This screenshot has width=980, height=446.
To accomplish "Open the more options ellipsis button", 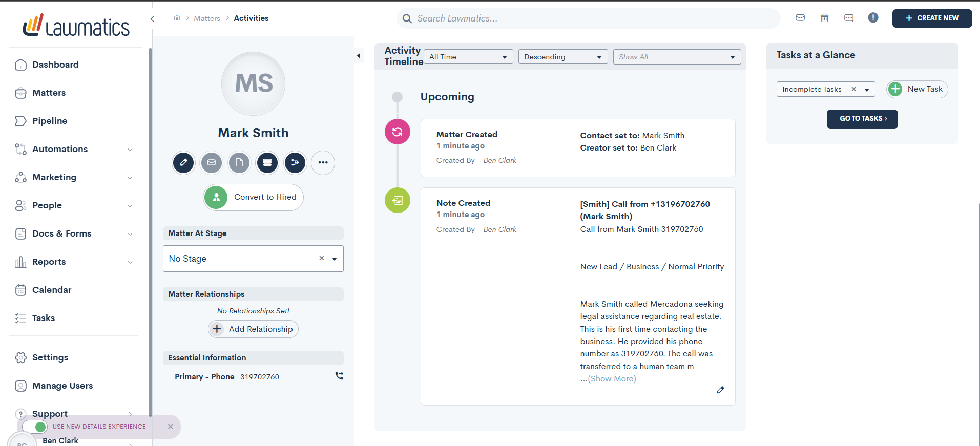I will (323, 163).
